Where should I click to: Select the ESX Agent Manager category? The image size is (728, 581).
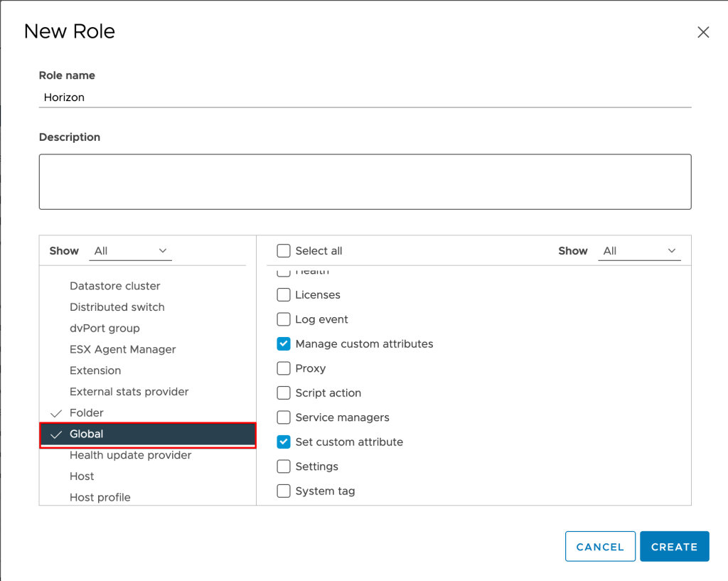click(122, 349)
